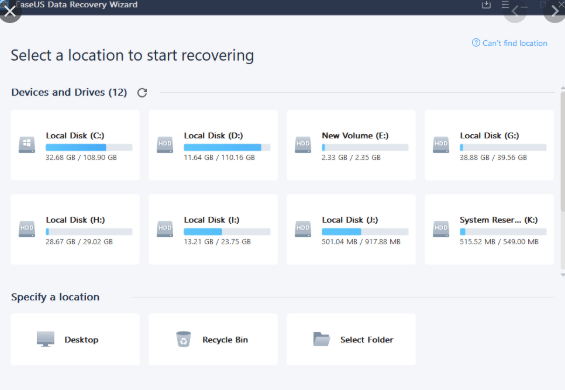Click the help question mark icon
This screenshot has height=390, width=565.
(x=476, y=43)
